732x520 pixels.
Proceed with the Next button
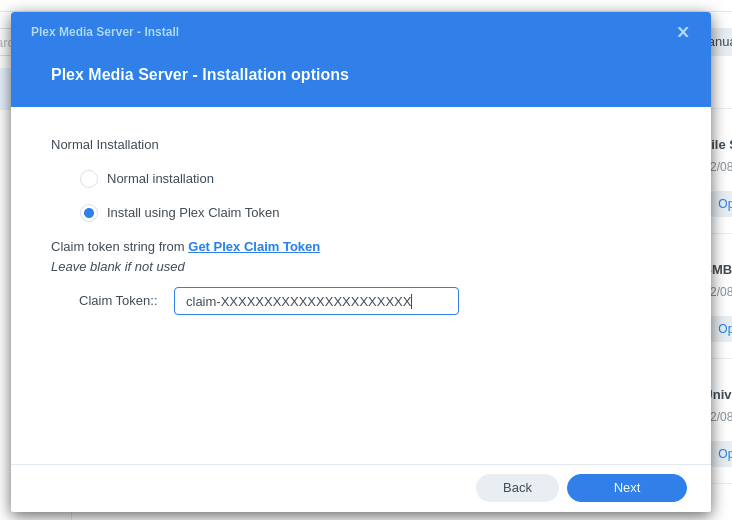626,488
